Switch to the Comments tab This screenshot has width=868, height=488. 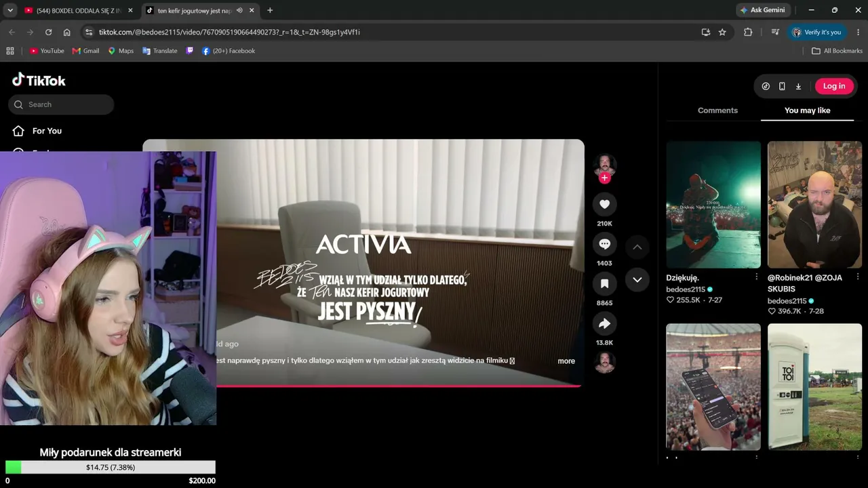(717, 110)
